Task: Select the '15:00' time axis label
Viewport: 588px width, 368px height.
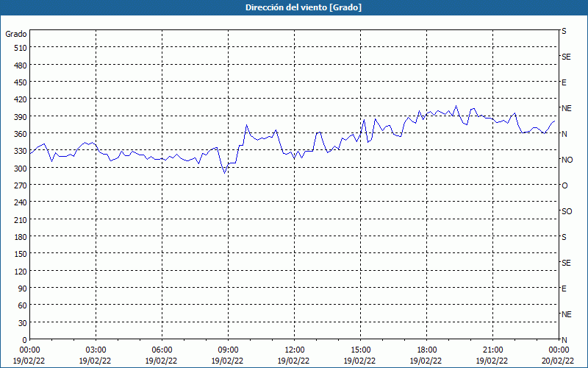Action: [x=360, y=350]
